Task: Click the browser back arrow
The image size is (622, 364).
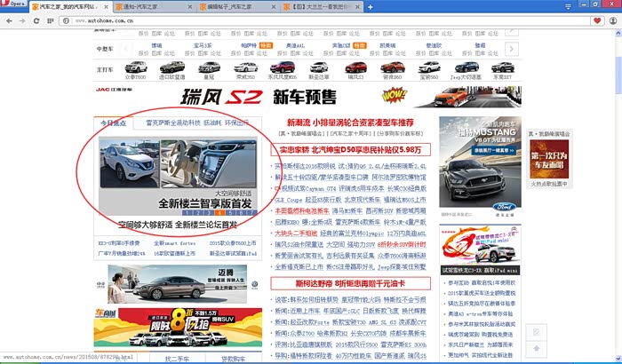Action: (x=8, y=20)
